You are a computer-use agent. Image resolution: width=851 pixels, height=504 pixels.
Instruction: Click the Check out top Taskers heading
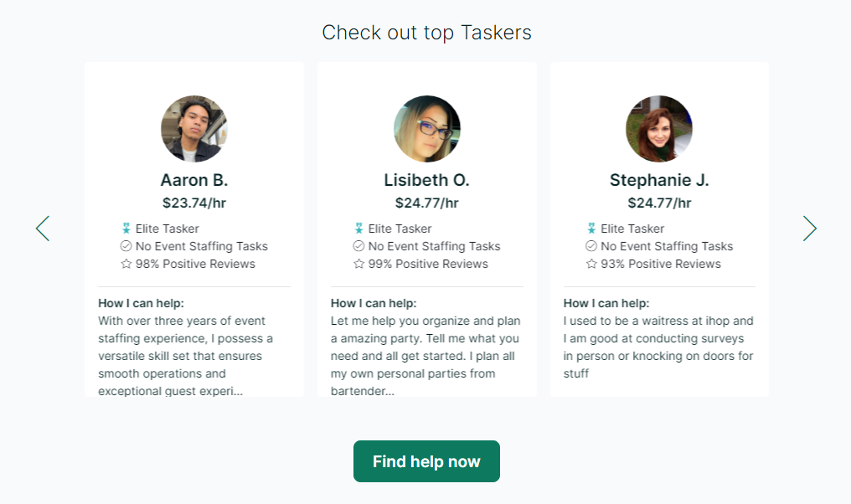coord(426,33)
